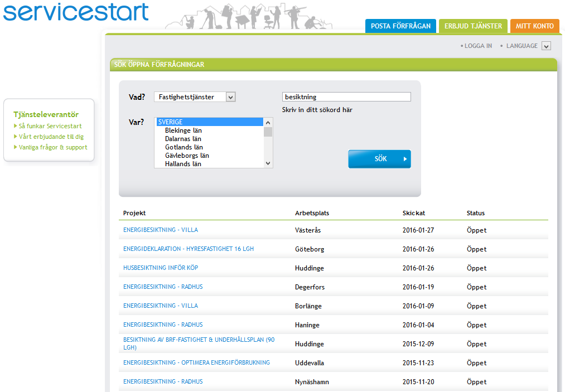
Task: Click the Logga In link
Action: pyautogui.click(x=478, y=46)
